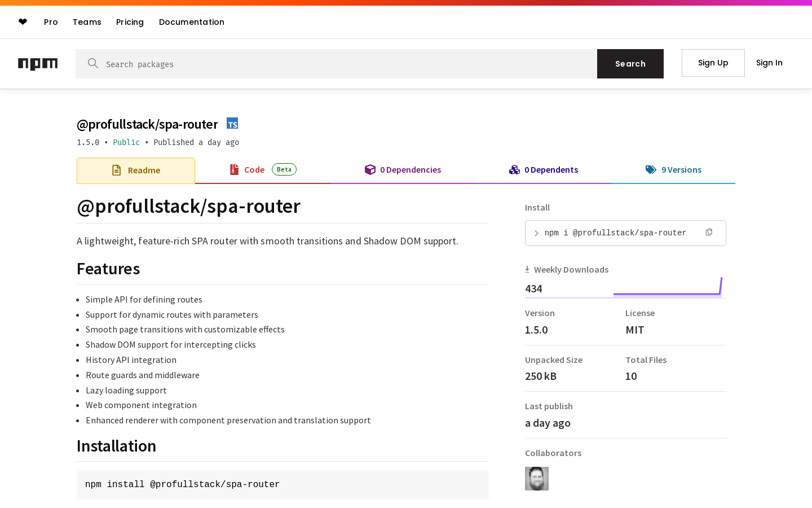812x508 pixels.
Task: Click the 'History API integration' list item
Action: click(x=131, y=360)
